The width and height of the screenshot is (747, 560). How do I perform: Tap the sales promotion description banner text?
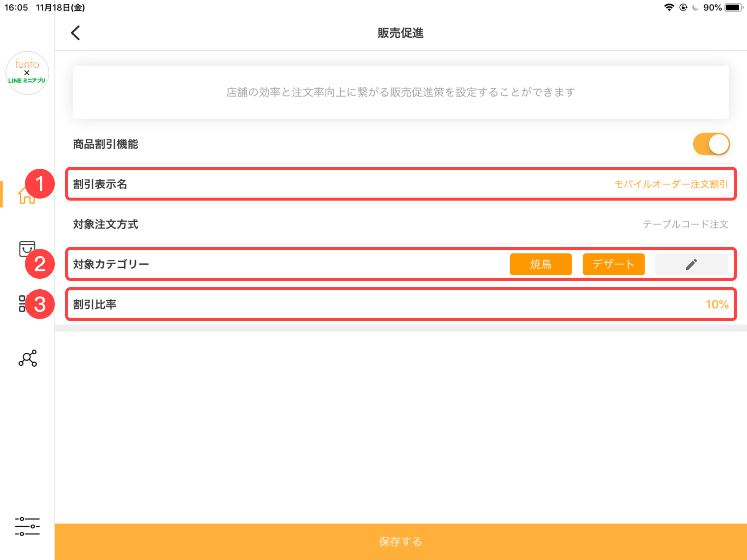coord(401,92)
